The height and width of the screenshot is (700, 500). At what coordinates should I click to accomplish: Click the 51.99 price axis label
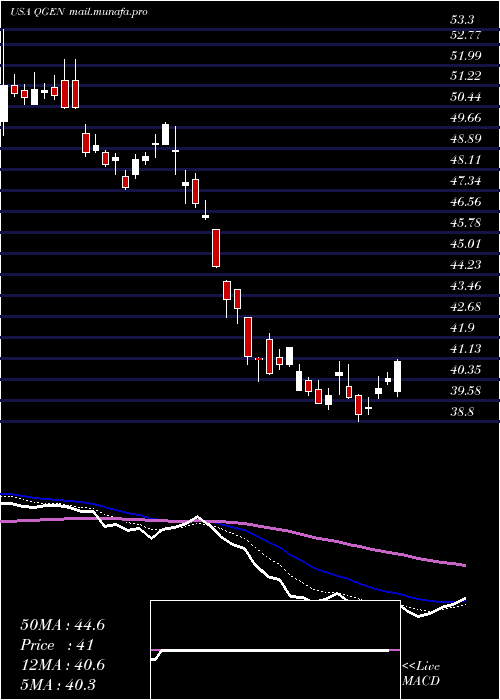(x=466, y=55)
